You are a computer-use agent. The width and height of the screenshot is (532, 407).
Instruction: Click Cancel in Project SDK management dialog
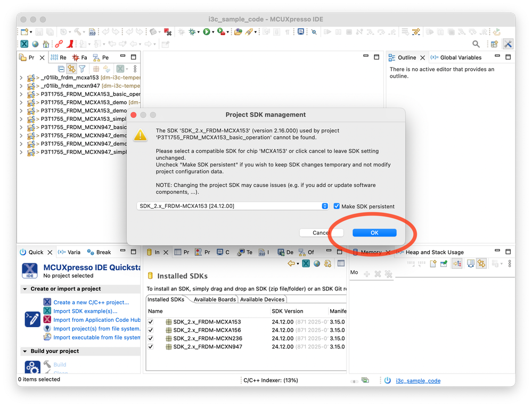(321, 233)
